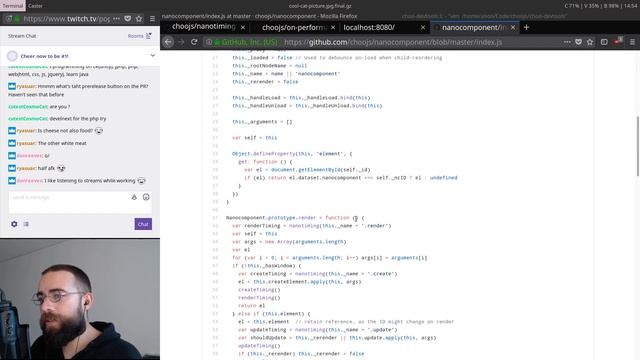Click the 'Stream Chat' heading text
Image resolution: width=640 pixels, height=360 pixels.
click(22, 36)
